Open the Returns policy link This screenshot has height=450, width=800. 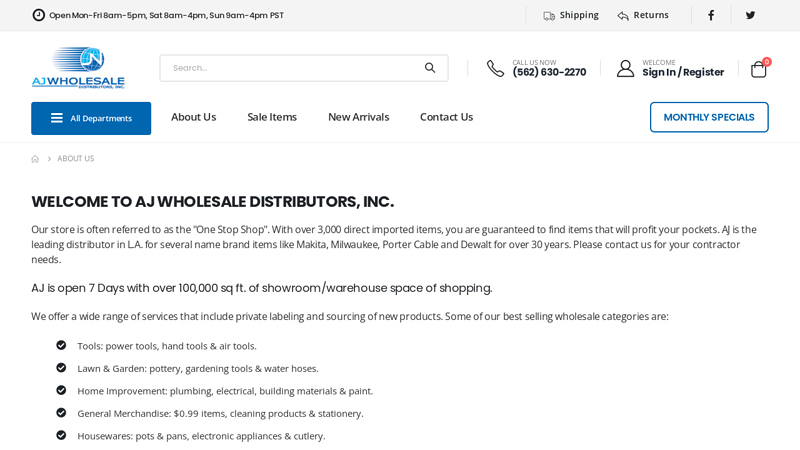pyautogui.click(x=643, y=15)
